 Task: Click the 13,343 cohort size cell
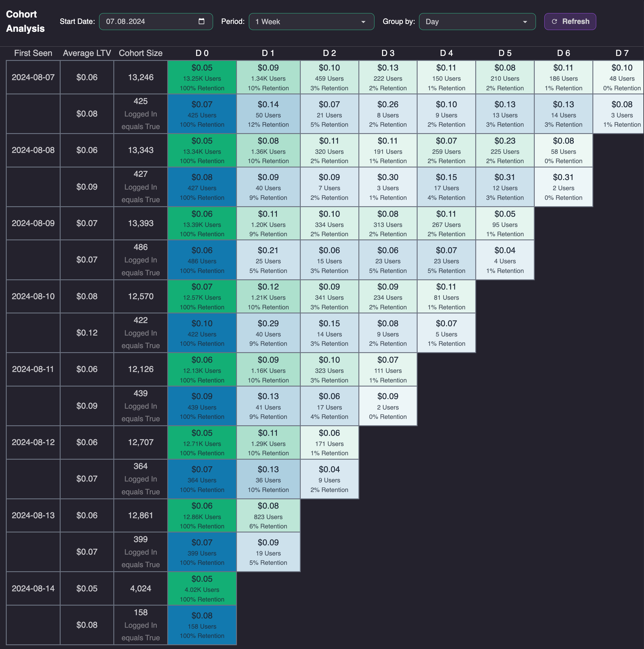(140, 150)
